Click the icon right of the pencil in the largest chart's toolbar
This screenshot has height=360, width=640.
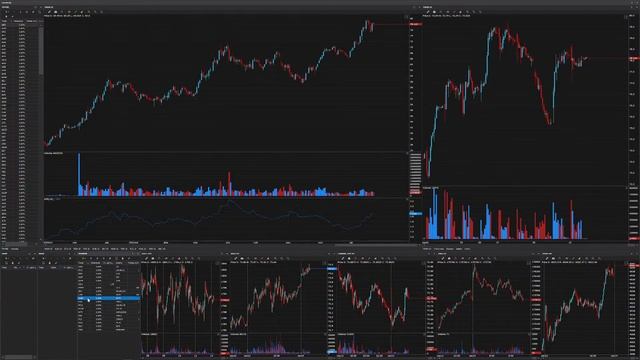[x=56, y=12]
